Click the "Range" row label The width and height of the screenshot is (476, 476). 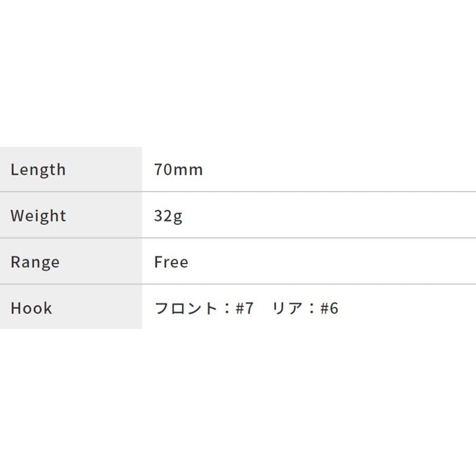[x=35, y=262]
